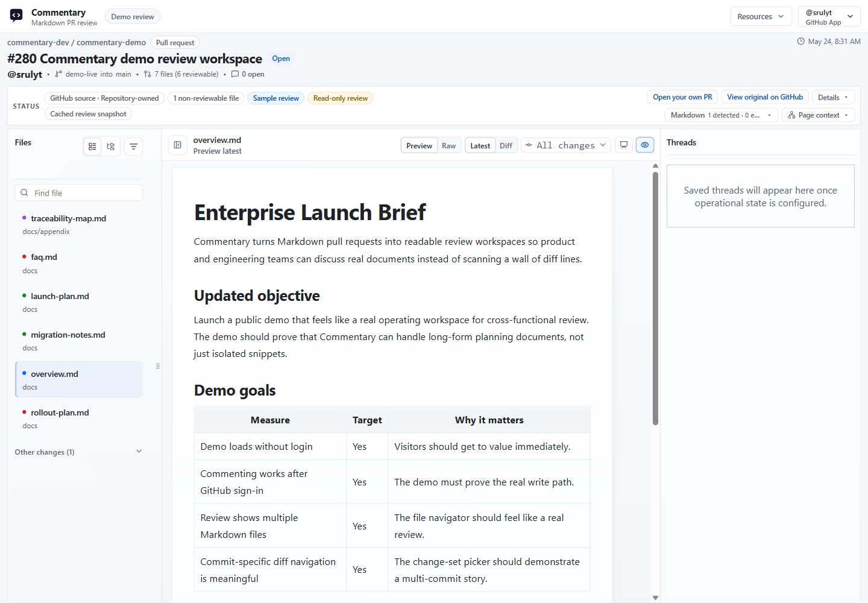Click the @srulyt author name
Viewport: 868px width, 603px height.
point(25,74)
